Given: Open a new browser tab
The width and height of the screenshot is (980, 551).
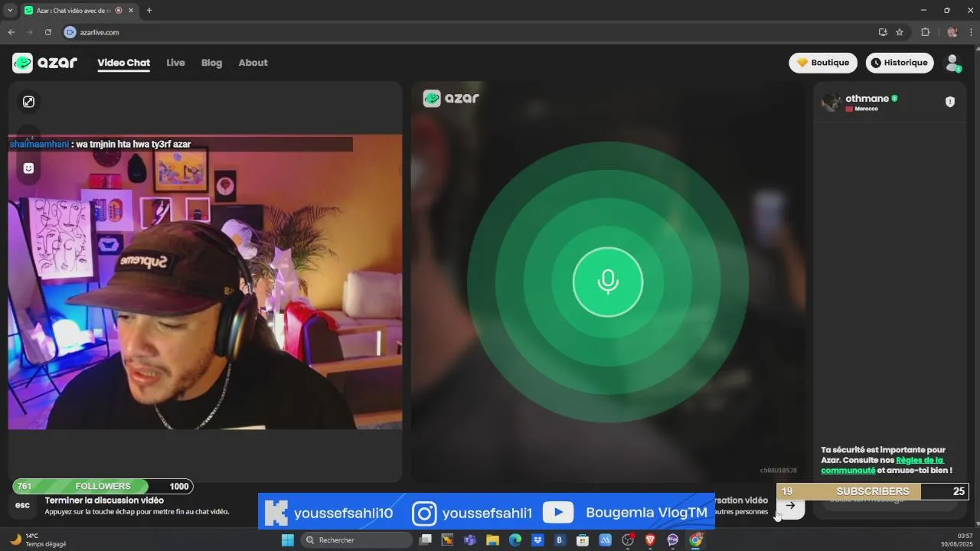Looking at the screenshot, I should (149, 11).
